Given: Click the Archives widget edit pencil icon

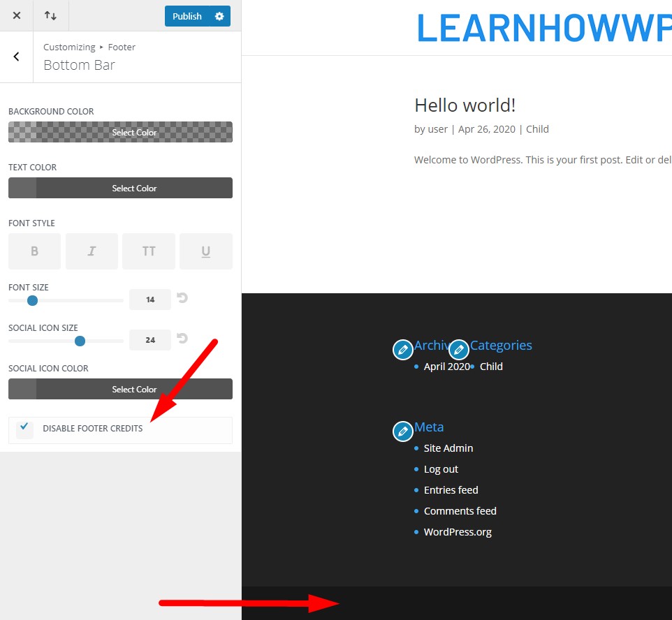Looking at the screenshot, I should click(x=403, y=350).
